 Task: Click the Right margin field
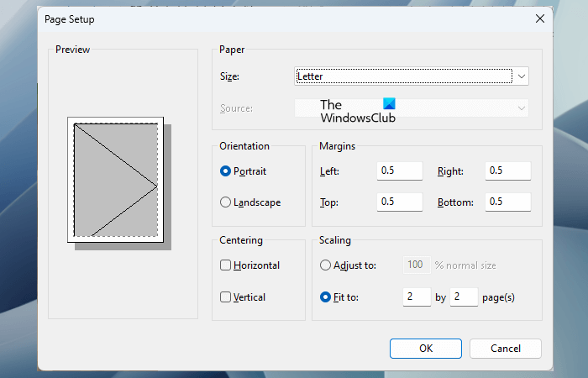coord(507,171)
